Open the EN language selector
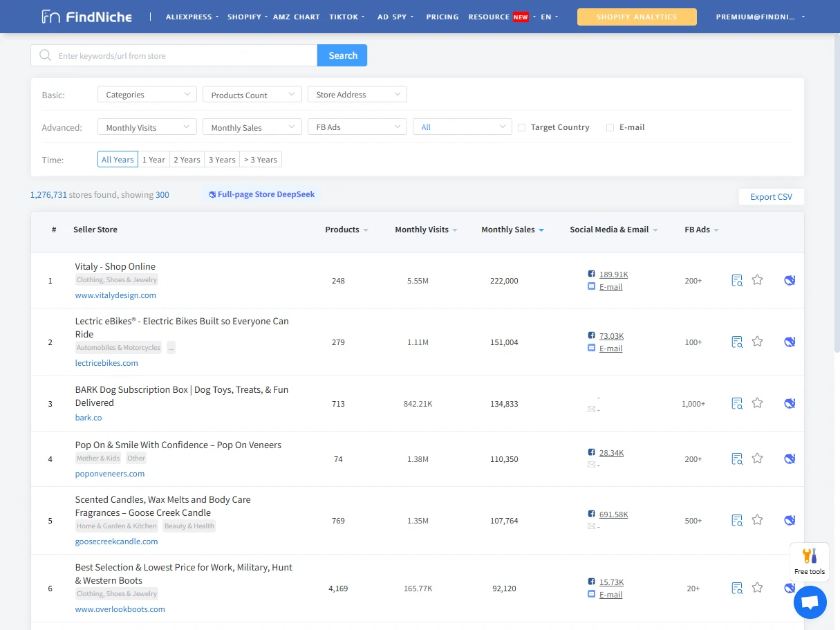Image resolution: width=840 pixels, height=630 pixels. coord(550,17)
